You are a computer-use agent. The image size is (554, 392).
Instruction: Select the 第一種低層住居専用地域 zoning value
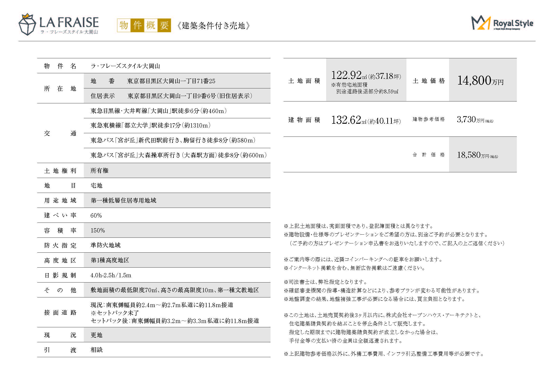click(x=123, y=201)
